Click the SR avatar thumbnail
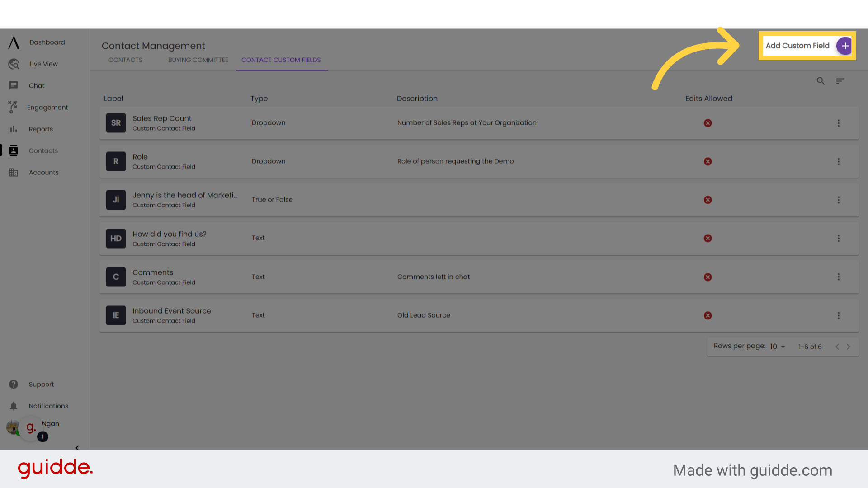The height and width of the screenshot is (488, 868). pyautogui.click(x=116, y=123)
